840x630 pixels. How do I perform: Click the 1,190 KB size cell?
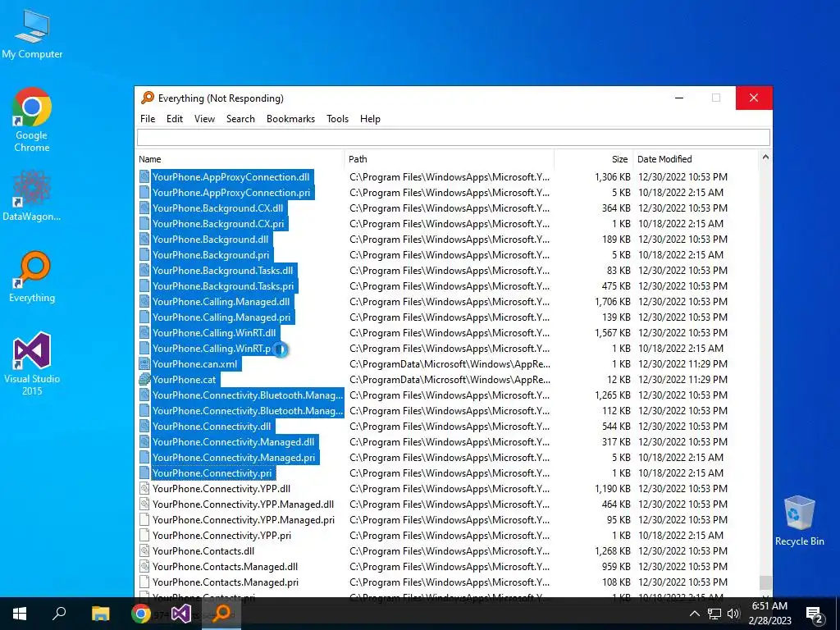pos(612,489)
